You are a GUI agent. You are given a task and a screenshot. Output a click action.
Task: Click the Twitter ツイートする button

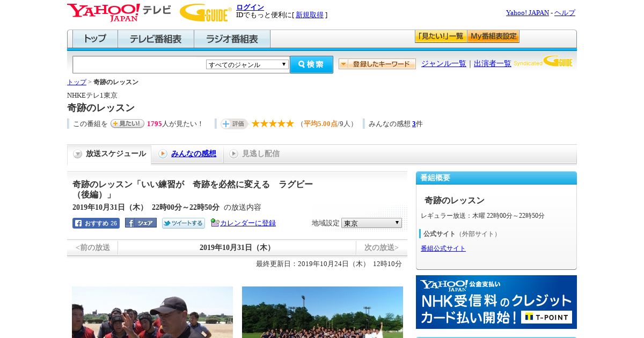[x=184, y=223]
